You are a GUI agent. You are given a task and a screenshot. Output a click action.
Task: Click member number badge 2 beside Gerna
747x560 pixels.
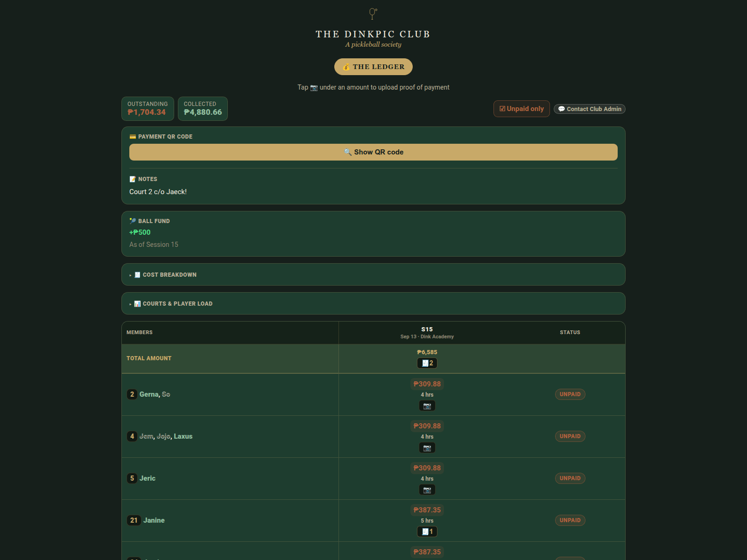132,394
